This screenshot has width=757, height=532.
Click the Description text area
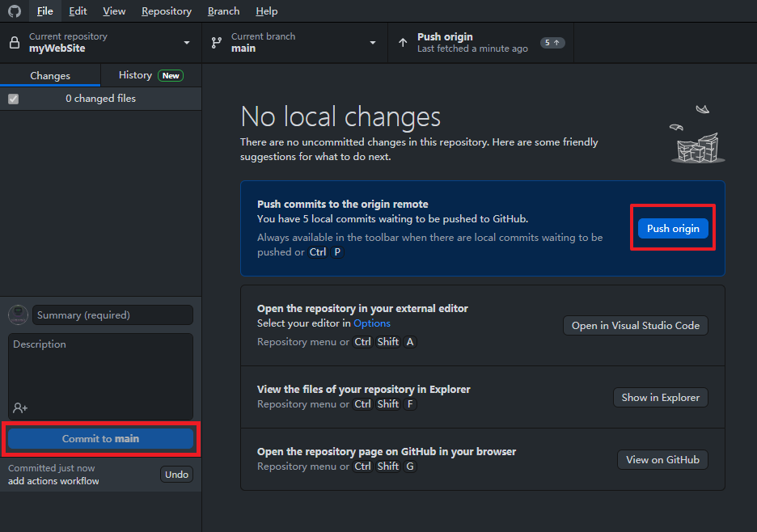click(101, 368)
